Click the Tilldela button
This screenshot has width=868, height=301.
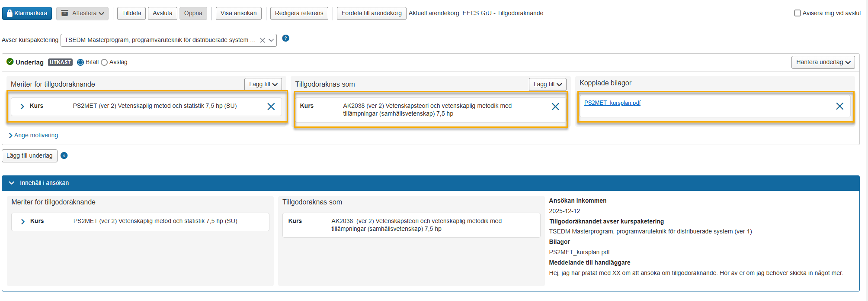click(x=131, y=13)
